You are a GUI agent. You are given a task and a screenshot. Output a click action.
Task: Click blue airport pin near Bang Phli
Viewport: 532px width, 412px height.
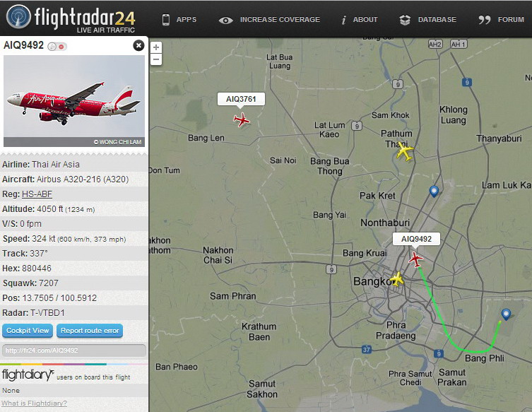[506, 314]
